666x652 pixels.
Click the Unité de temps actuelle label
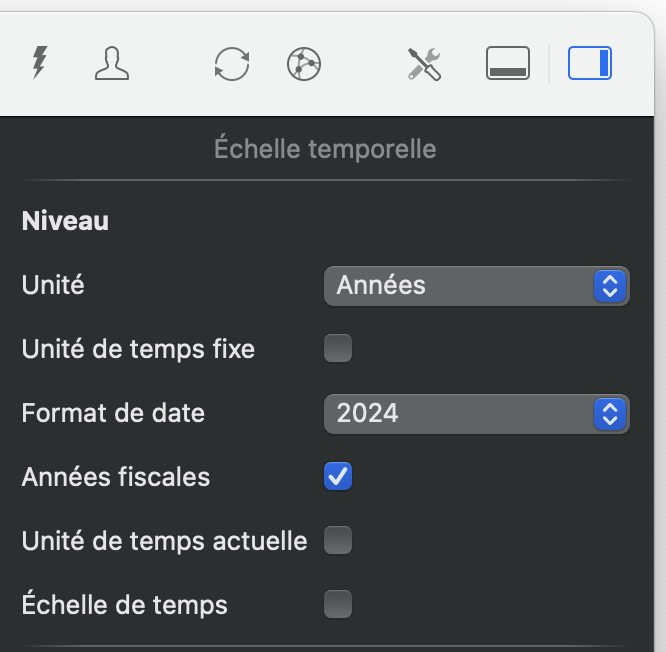click(x=164, y=541)
